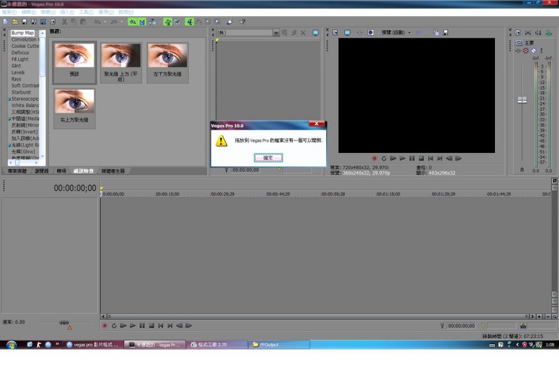Toggle Automatic Crossfades toolbar button
559x392 pixels.
tap(142, 22)
